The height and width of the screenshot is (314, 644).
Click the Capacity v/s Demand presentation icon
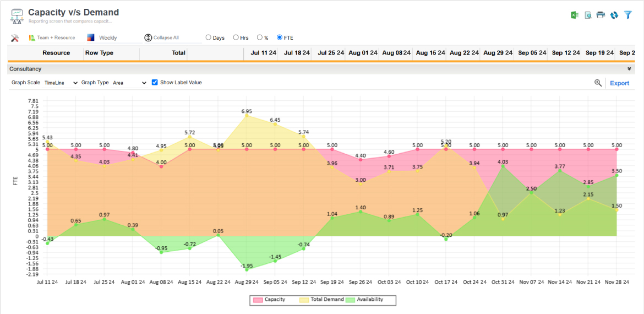(x=17, y=15)
